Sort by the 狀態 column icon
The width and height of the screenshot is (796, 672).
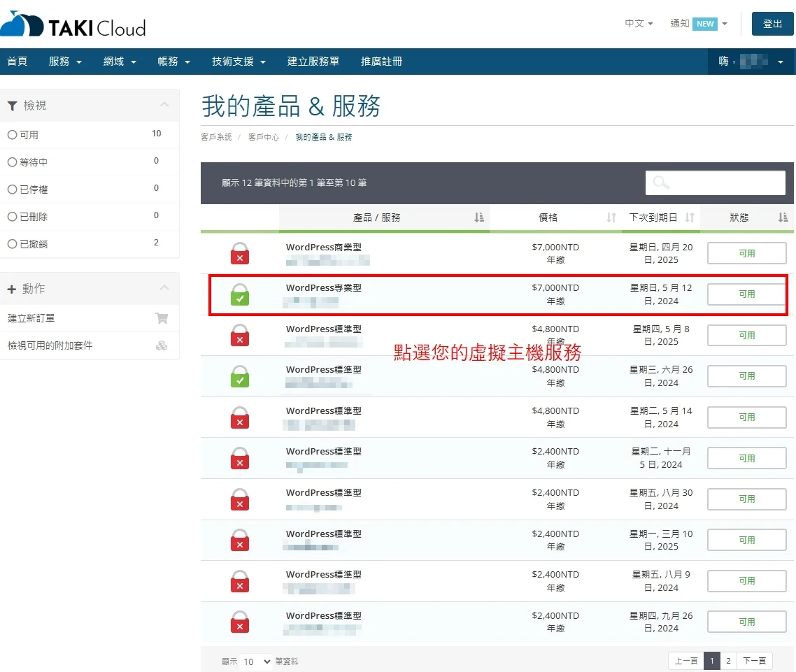coord(783,217)
